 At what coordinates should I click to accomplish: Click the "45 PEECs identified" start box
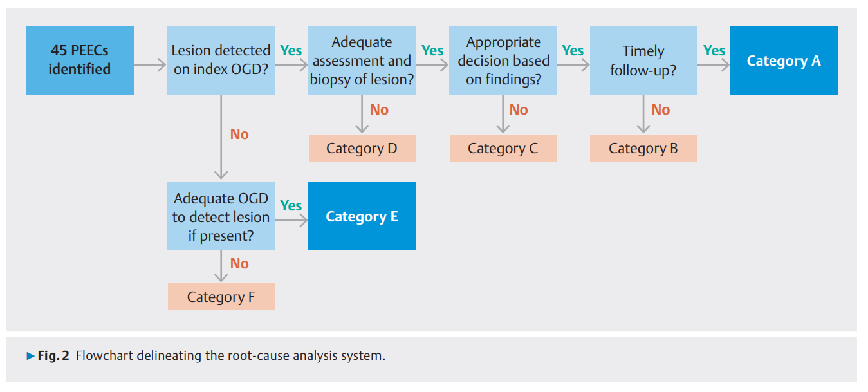(x=80, y=61)
